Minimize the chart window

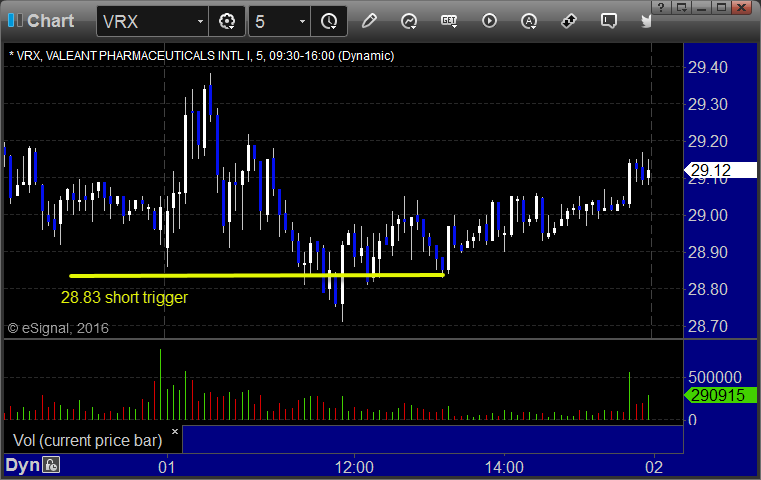(x=701, y=7)
